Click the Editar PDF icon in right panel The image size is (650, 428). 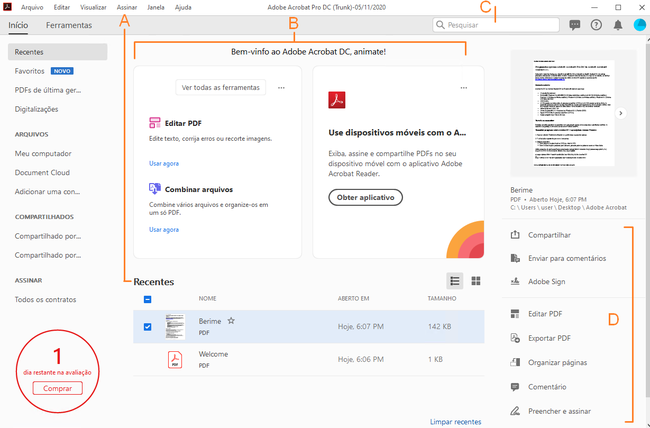(515, 314)
